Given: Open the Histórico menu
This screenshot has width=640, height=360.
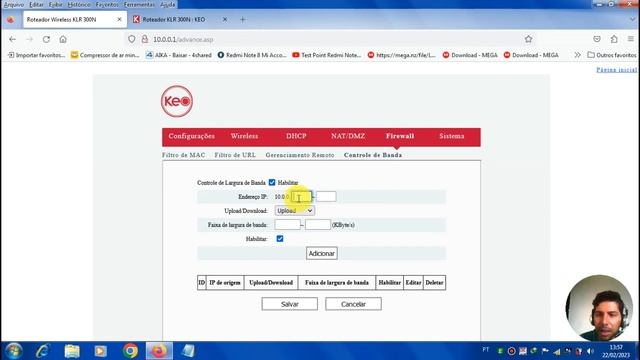Looking at the screenshot, I should tap(79, 4).
